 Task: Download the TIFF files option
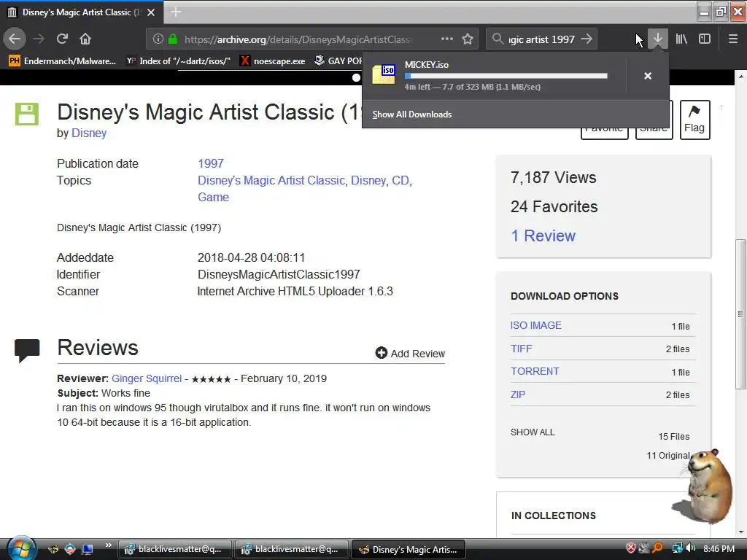click(x=521, y=349)
